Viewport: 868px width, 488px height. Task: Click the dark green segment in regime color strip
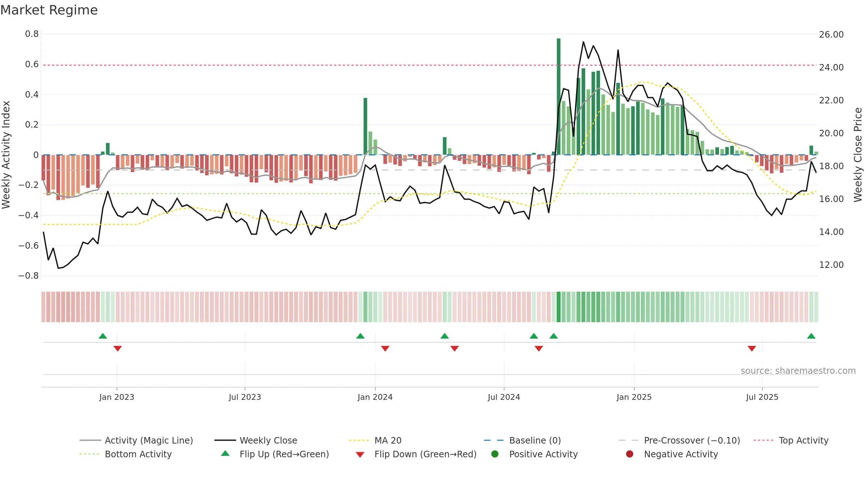(x=558, y=307)
